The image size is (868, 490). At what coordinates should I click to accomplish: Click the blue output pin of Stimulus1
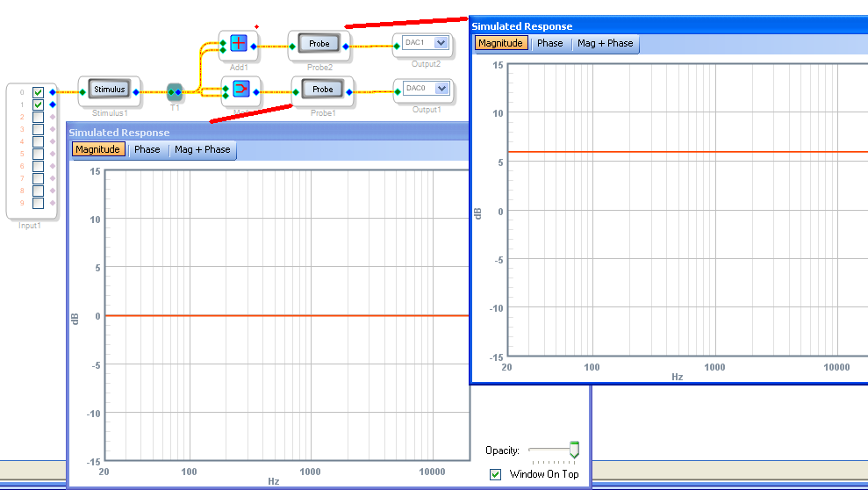136,91
